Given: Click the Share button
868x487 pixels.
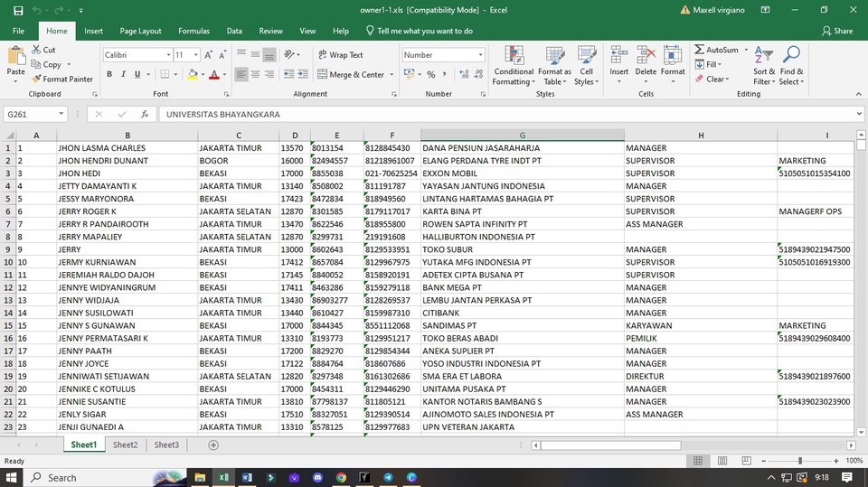Looking at the screenshot, I should 837,31.
